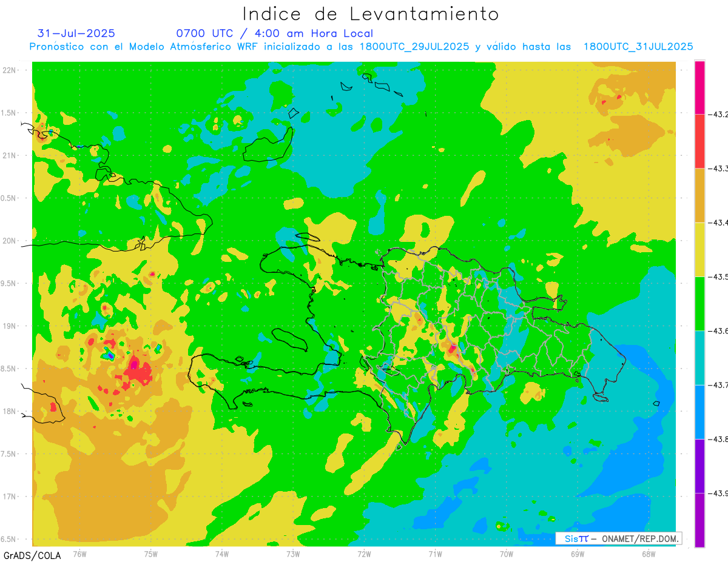This screenshot has width=728, height=562.
Task: Click the 68W longitude label
Action: point(648,553)
